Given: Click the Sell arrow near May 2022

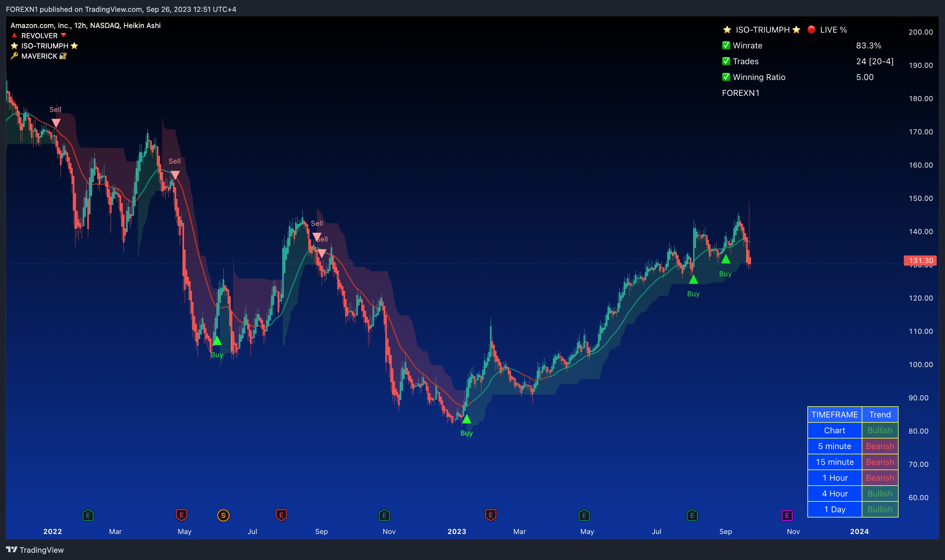Looking at the screenshot, I should pyautogui.click(x=175, y=175).
